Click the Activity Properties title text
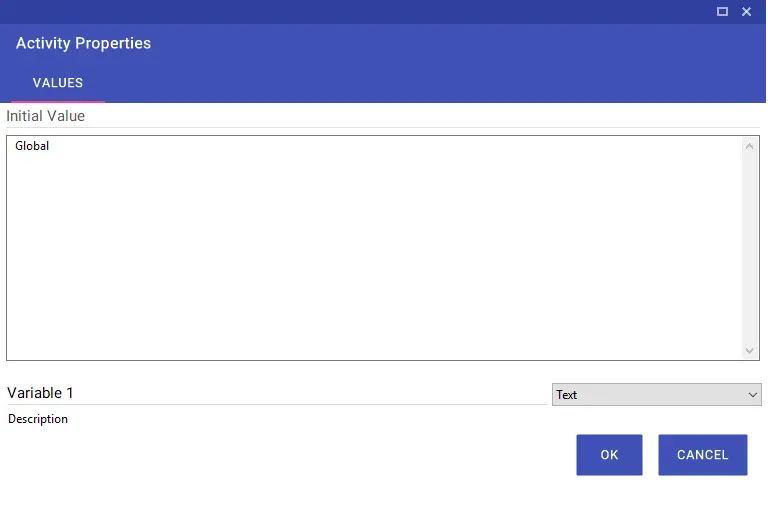Viewport: 768px width, 531px height. (x=83, y=43)
